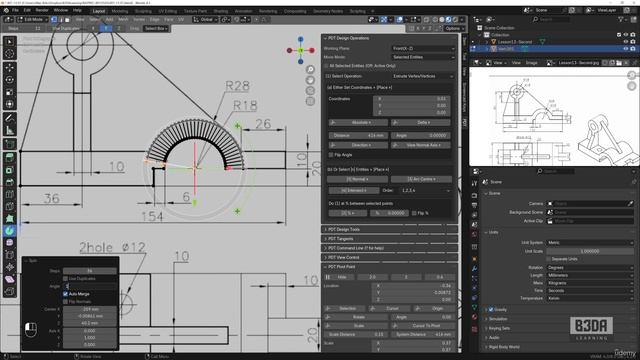Select the Bevel tool
640x360 pixels.
coord(10,182)
